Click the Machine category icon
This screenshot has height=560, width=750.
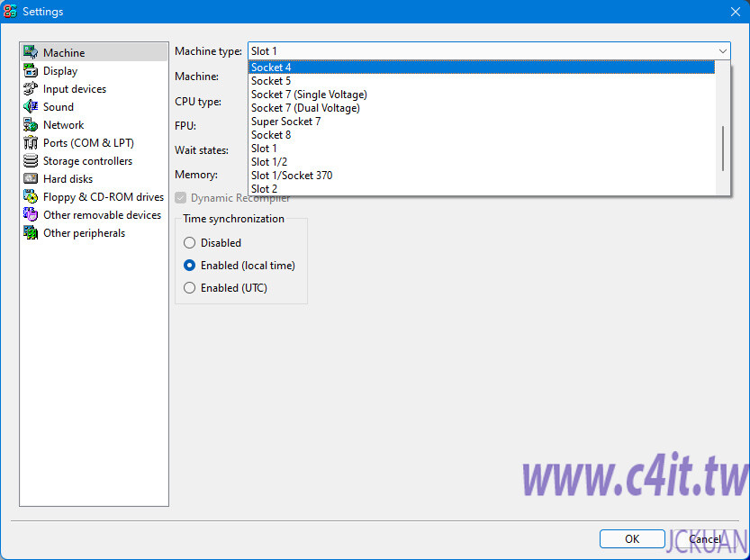(31, 52)
